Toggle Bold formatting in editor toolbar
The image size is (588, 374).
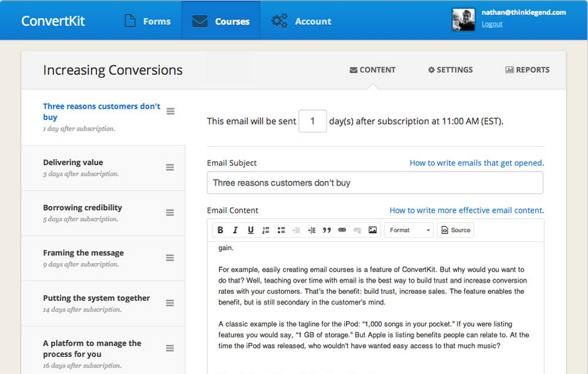[x=221, y=230]
